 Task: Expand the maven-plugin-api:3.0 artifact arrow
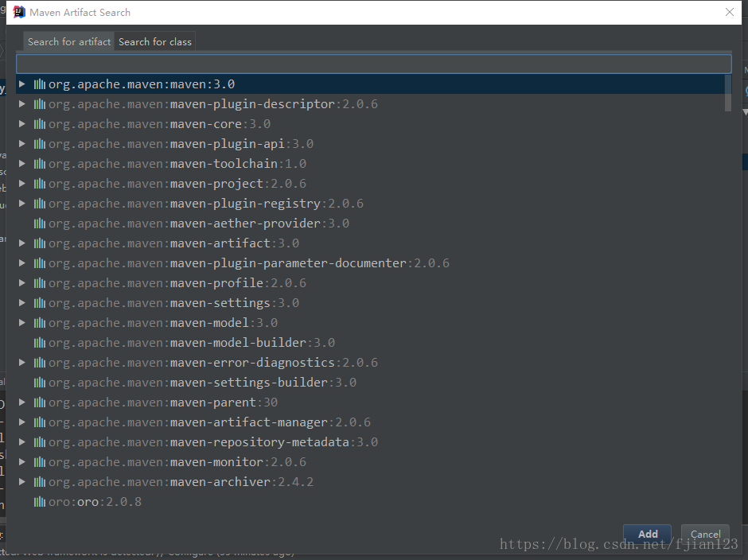22,143
